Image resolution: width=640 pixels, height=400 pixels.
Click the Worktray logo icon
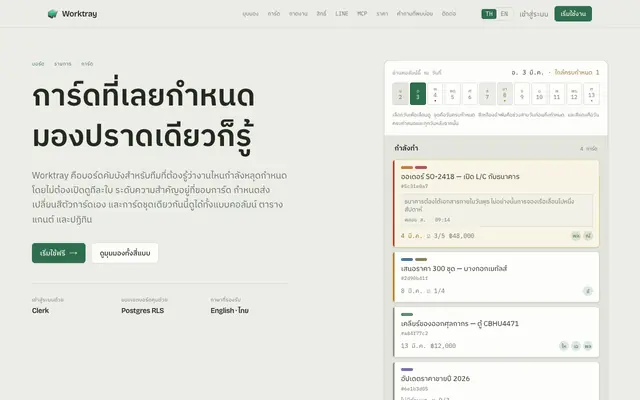[x=52, y=14]
